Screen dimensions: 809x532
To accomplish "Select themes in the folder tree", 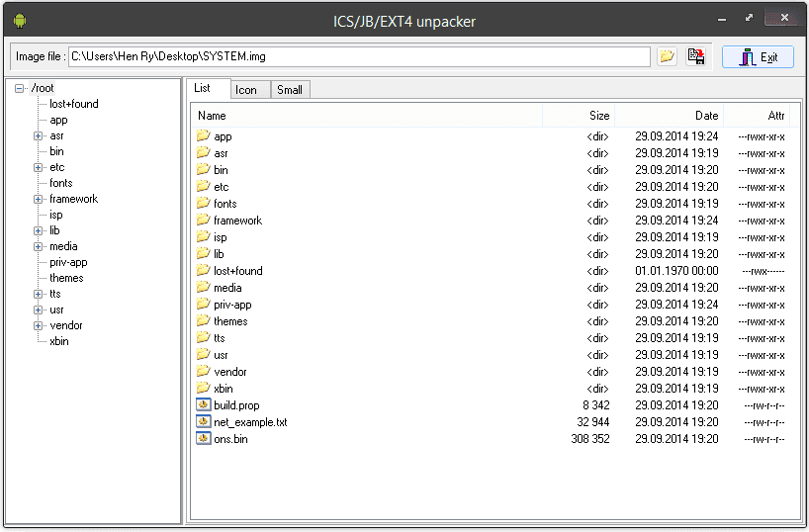I will click(x=66, y=278).
